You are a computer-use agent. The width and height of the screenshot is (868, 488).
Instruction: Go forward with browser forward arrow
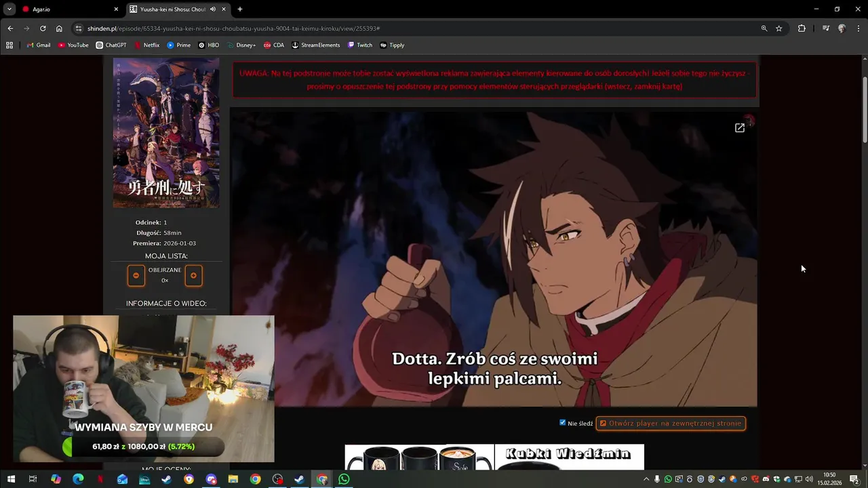(x=26, y=28)
